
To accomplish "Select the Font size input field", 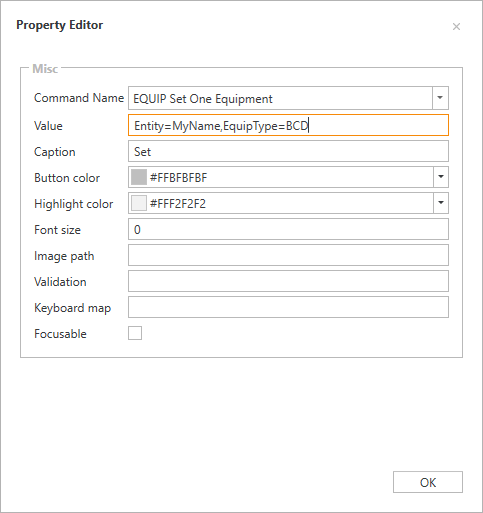I will click(288, 229).
